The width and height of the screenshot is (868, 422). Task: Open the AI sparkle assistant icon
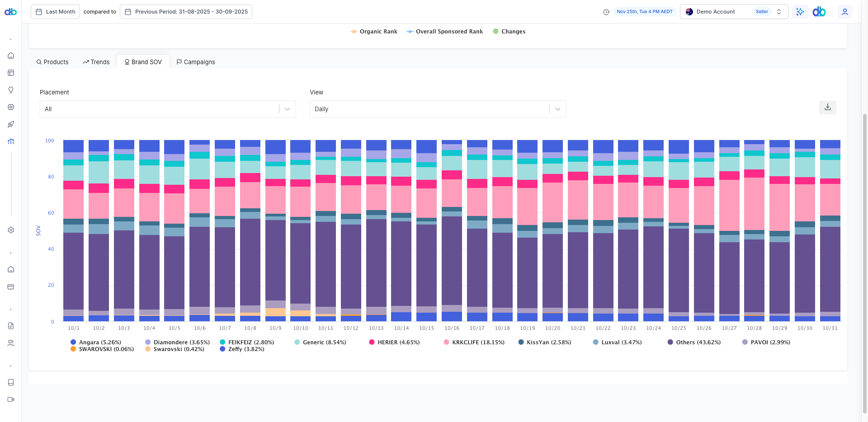(800, 12)
